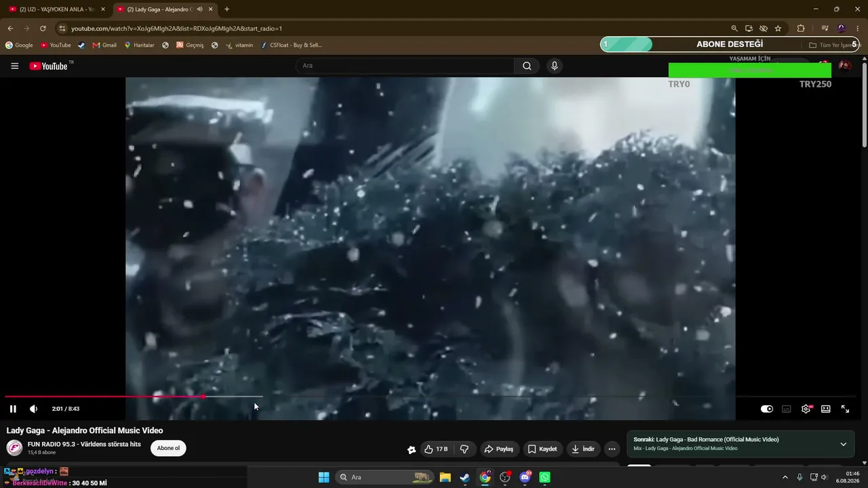
Task: Pause the video playback
Action: click(13, 409)
